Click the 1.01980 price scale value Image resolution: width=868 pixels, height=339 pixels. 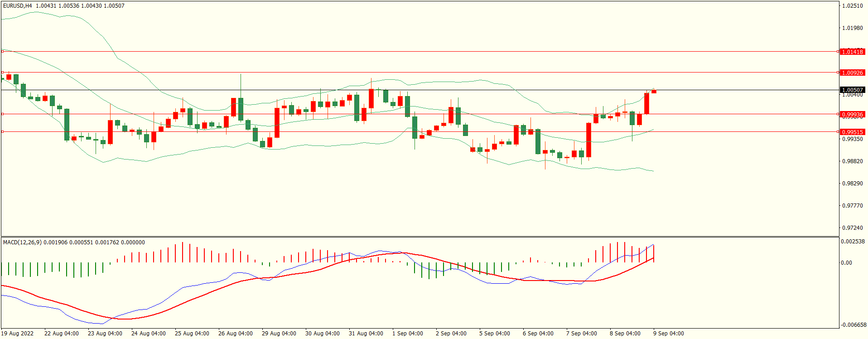coord(852,28)
